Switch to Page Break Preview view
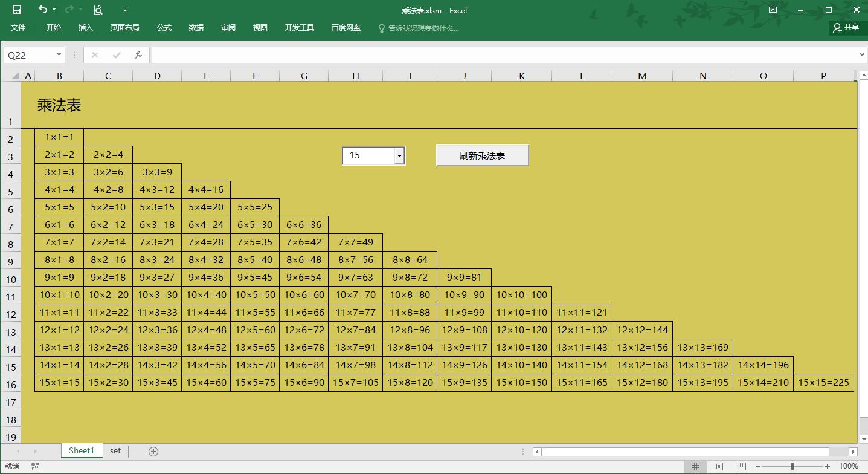 pos(741,466)
